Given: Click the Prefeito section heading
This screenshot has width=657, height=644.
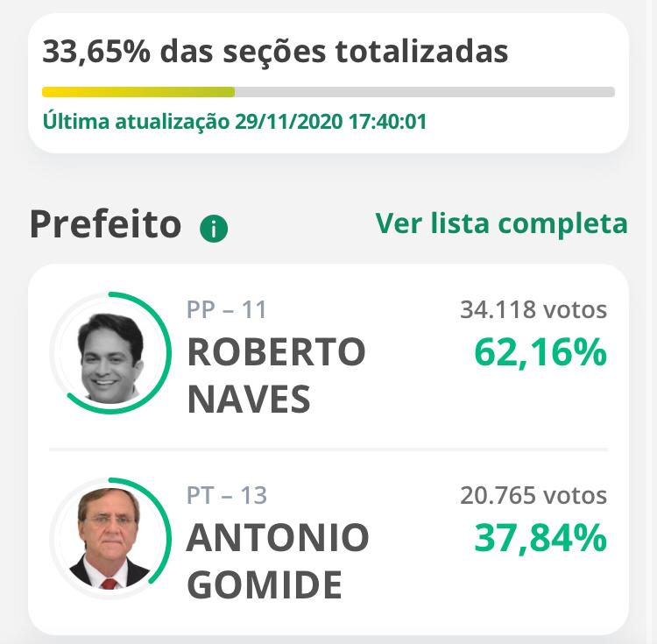Looking at the screenshot, I should click(105, 224).
